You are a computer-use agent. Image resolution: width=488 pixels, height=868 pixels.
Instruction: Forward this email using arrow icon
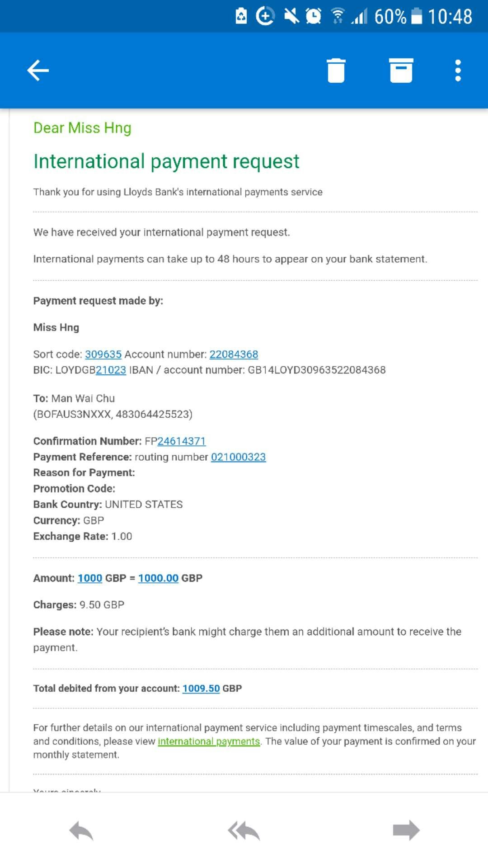(x=406, y=830)
